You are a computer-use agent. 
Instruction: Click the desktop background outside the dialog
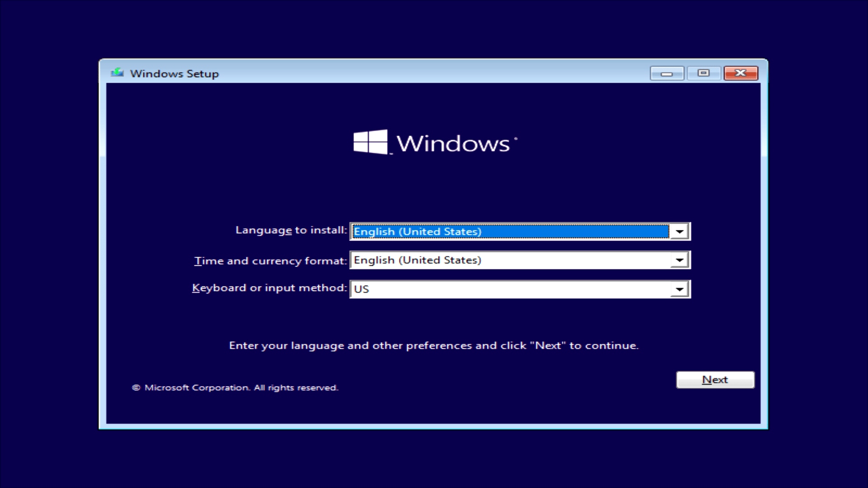[45, 244]
